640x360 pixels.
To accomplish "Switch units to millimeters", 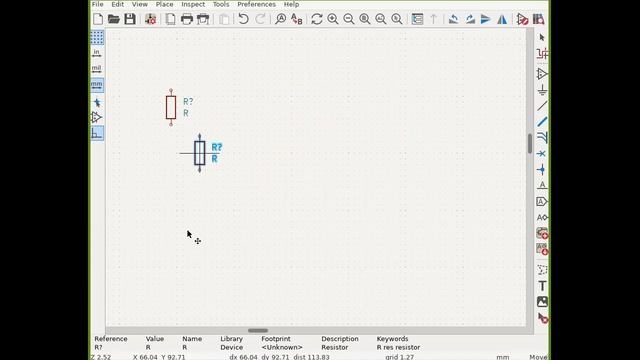I will click(97, 85).
